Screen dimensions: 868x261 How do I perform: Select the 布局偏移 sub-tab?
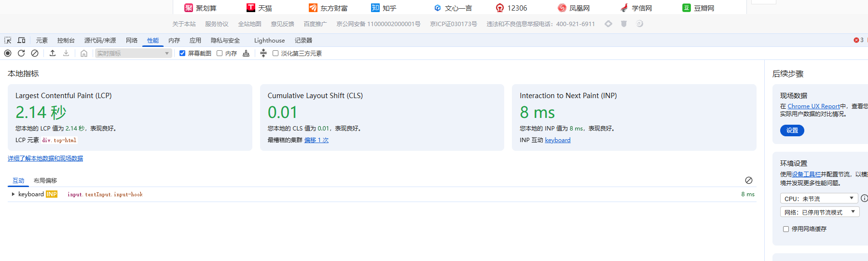click(x=45, y=180)
